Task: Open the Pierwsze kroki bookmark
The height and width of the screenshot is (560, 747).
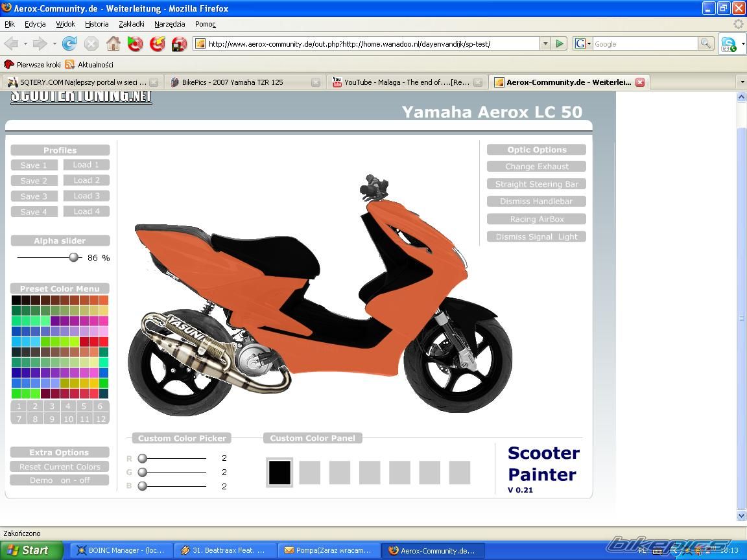Action: pos(32,65)
